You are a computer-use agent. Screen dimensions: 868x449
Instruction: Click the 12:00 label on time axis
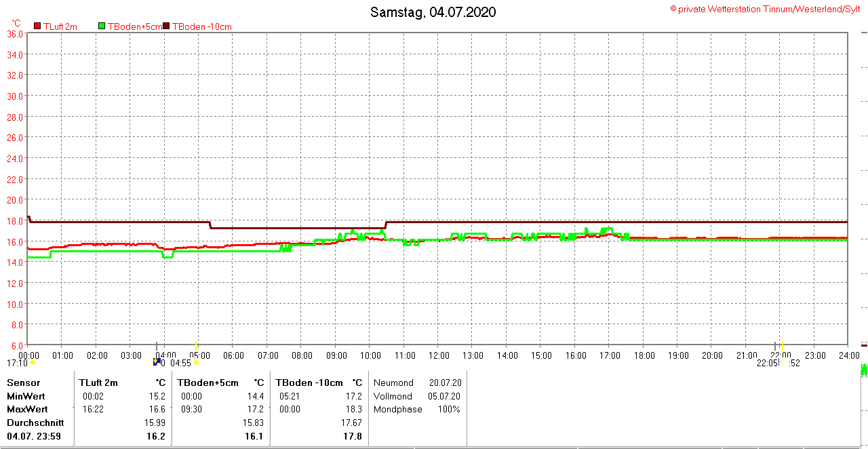click(x=438, y=355)
